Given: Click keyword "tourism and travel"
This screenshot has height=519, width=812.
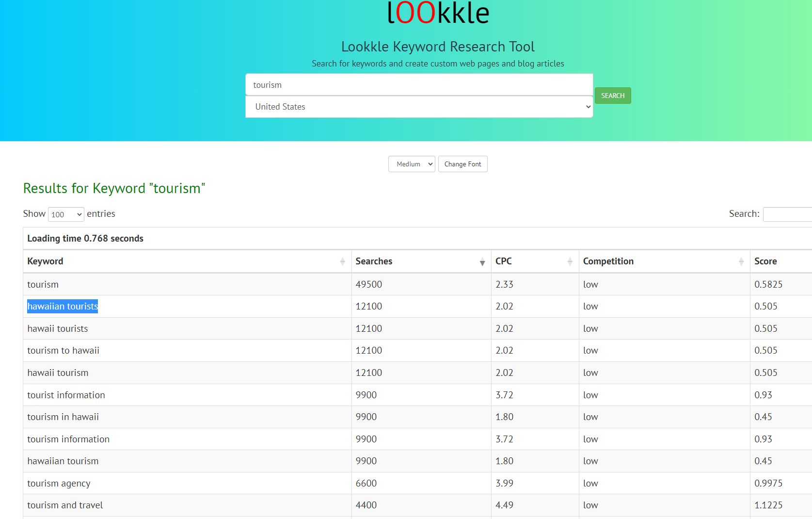Looking at the screenshot, I should 65,505.
